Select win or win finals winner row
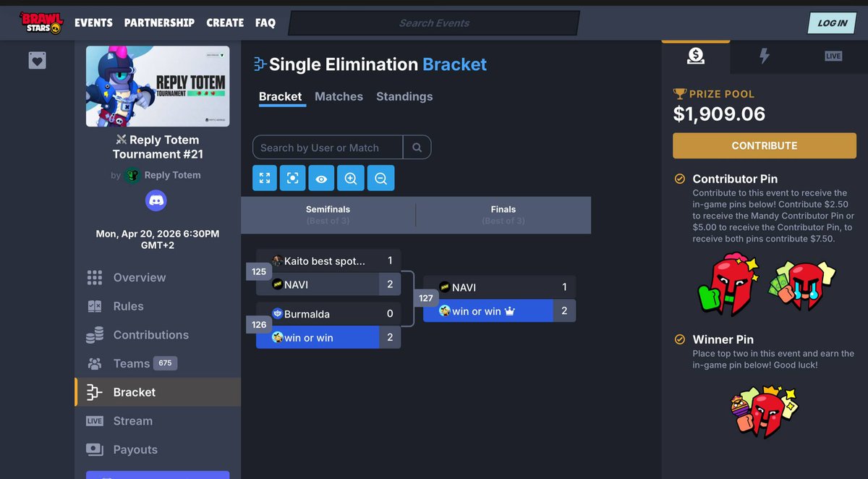 coord(499,311)
